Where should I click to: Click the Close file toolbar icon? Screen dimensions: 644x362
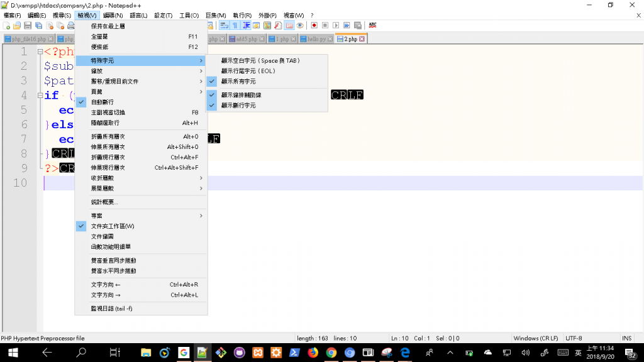pyautogui.click(x=50, y=25)
